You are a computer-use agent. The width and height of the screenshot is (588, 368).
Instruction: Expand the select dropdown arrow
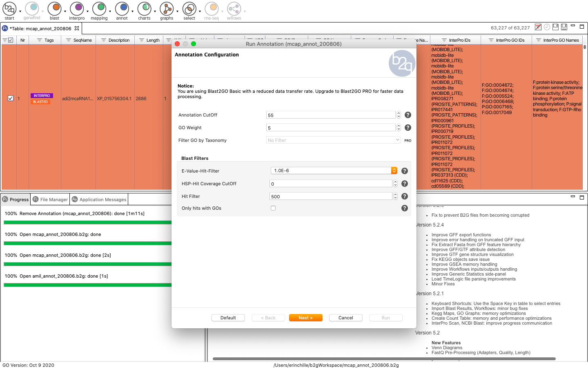click(x=200, y=11)
